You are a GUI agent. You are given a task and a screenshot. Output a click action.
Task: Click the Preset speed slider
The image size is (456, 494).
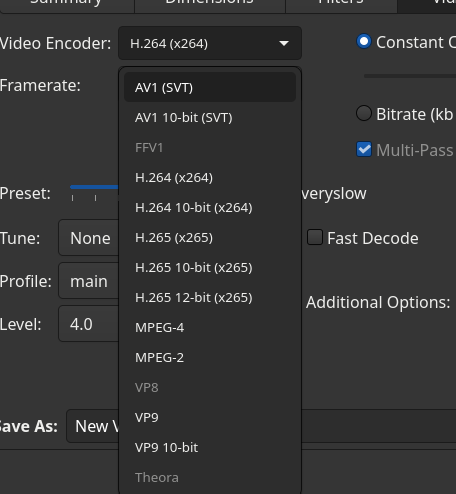(x=94, y=187)
